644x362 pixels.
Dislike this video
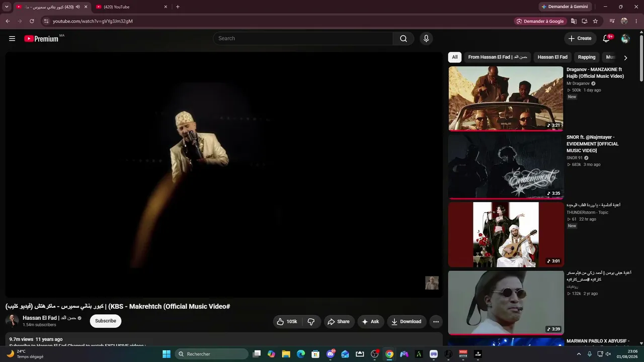311,322
